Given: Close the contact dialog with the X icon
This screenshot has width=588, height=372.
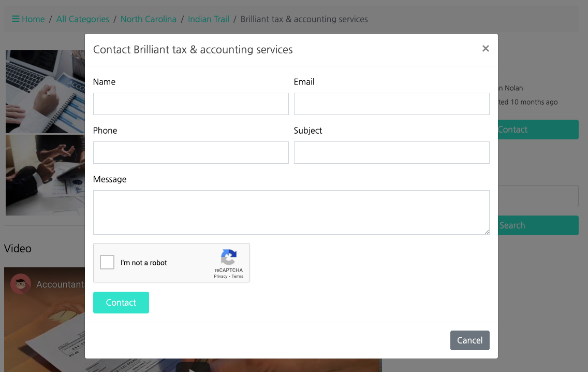Looking at the screenshot, I should pyautogui.click(x=486, y=49).
